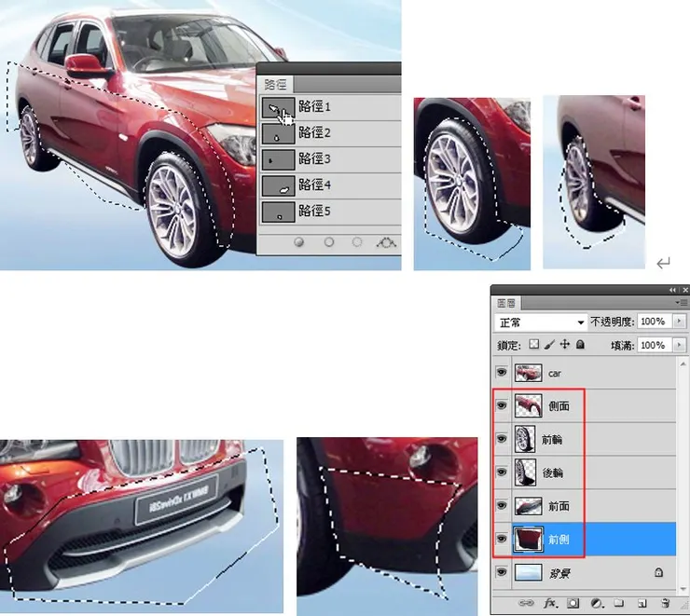Delete the selected layer with trash icon
Image resolution: width=690 pixels, height=616 pixels.
[x=666, y=603]
